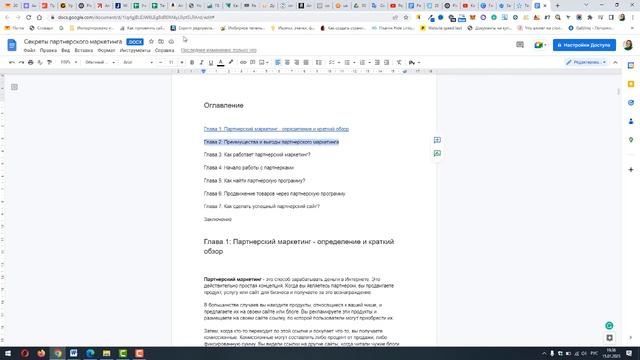The image size is (640, 360).
Task: Open Google Tasks in the side panel
Action: [631, 103]
